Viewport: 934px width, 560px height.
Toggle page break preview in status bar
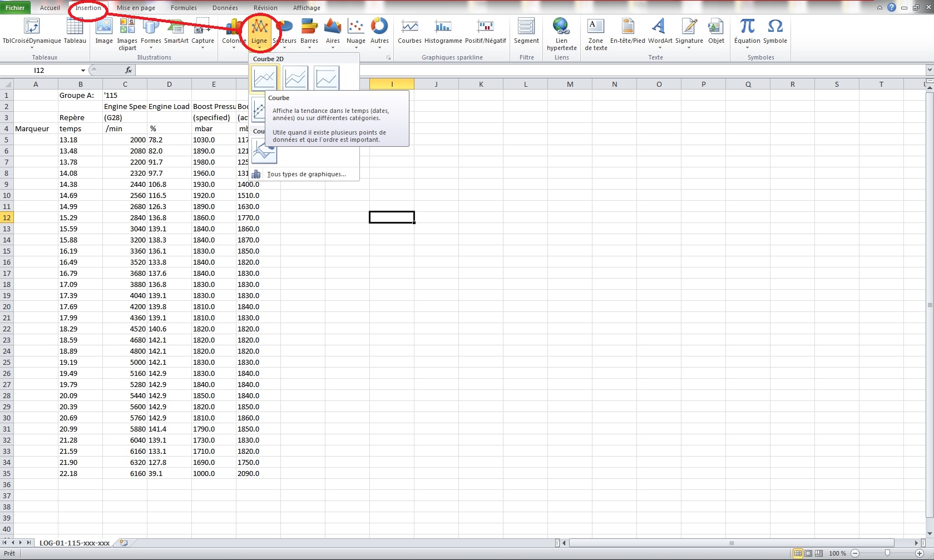(819, 553)
